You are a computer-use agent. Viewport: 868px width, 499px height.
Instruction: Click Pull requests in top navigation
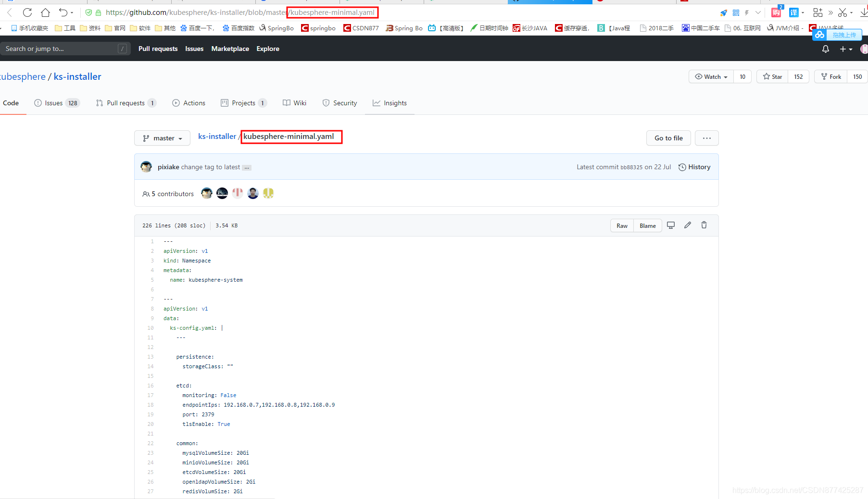point(158,49)
